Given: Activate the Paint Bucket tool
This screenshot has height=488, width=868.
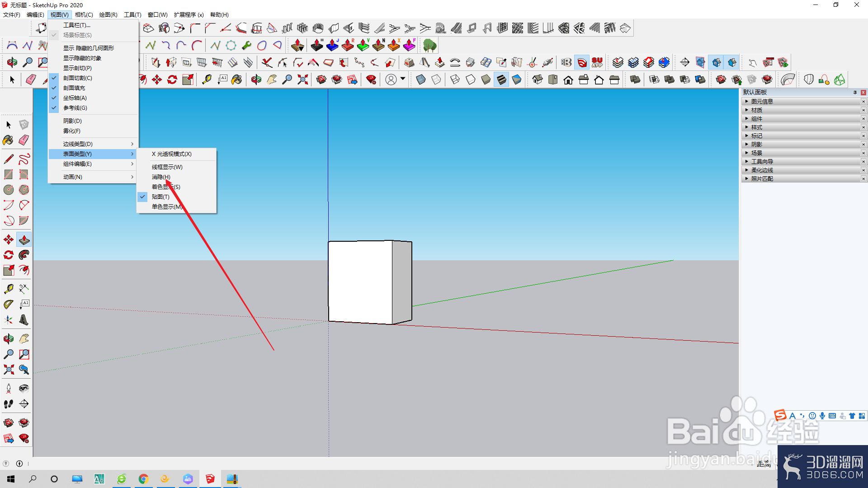Looking at the screenshot, I should (8, 140).
